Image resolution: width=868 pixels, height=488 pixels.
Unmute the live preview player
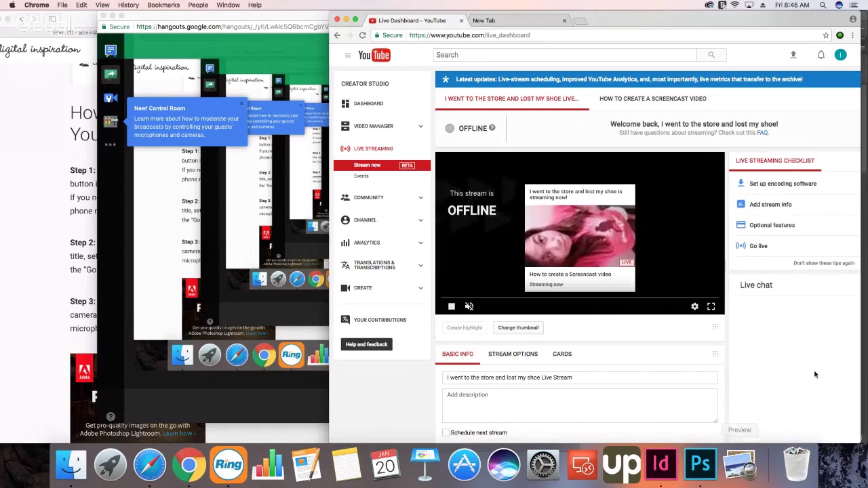[469, 306]
